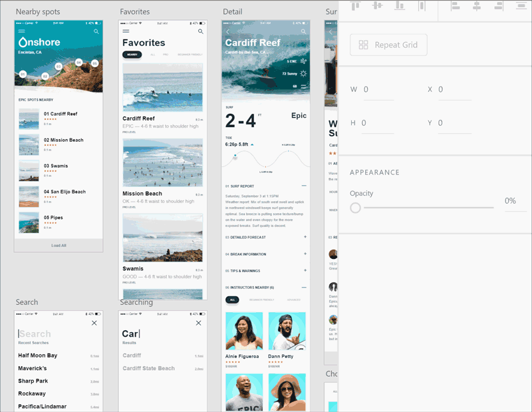The height and width of the screenshot is (412, 532).
Task: Click the W width field
Action: coord(378,90)
